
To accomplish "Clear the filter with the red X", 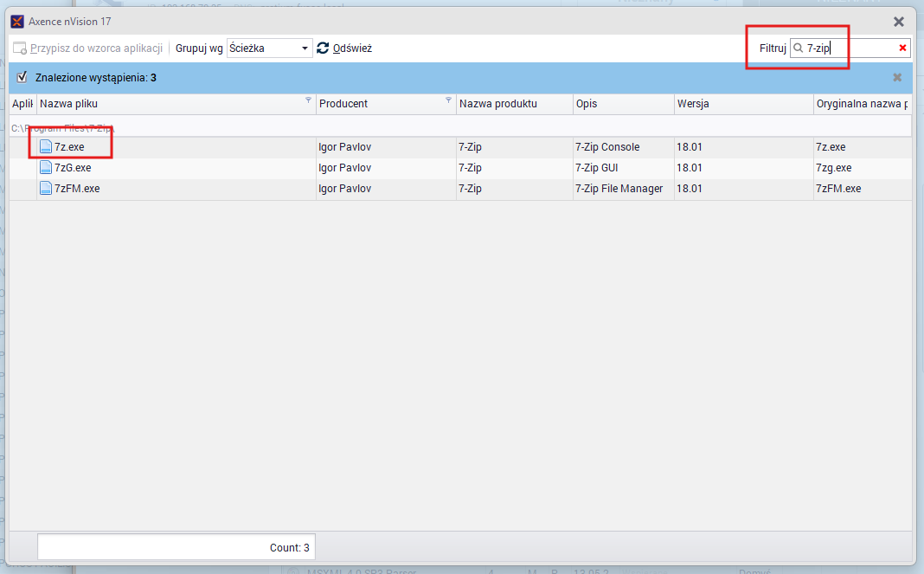I will [x=902, y=48].
